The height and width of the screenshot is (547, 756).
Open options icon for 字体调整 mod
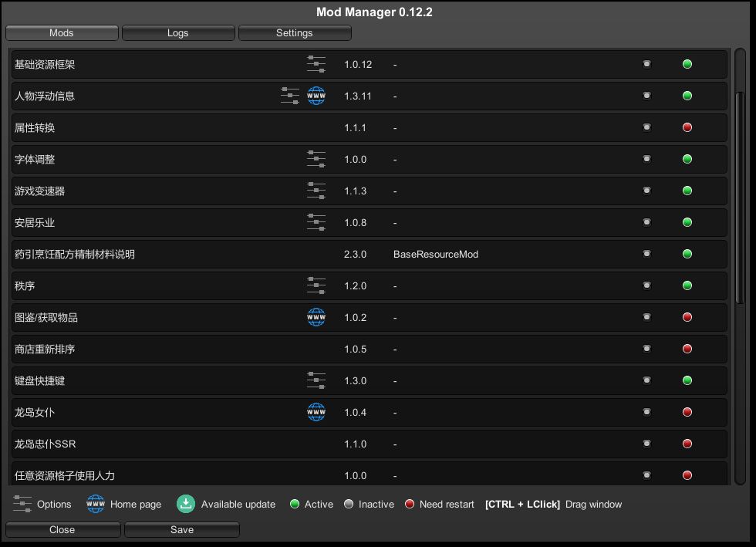tap(316, 159)
